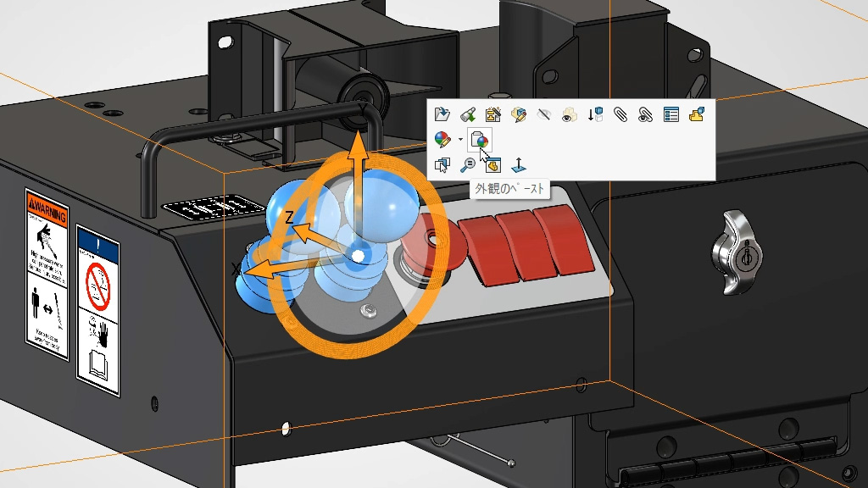Open the Component Properties list icon
This screenshot has width=868, height=488.
pyautogui.click(x=671, y=114)
